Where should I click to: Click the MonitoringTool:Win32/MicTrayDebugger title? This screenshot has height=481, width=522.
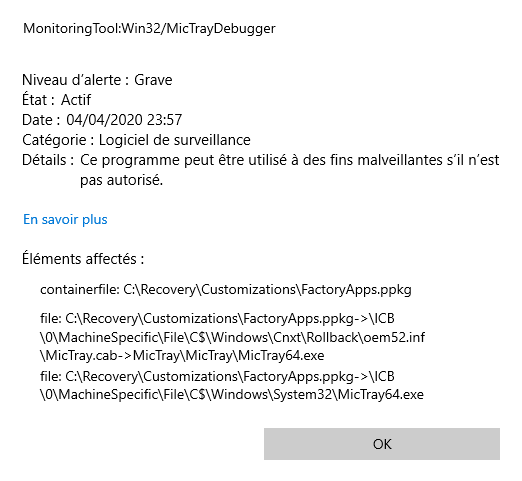tap(149, 29)
